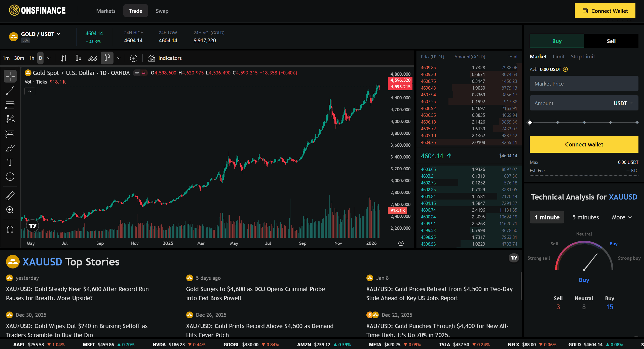Enable the magnet snapping tool
This screenshot has width=644, height=349.
(10, 229)
